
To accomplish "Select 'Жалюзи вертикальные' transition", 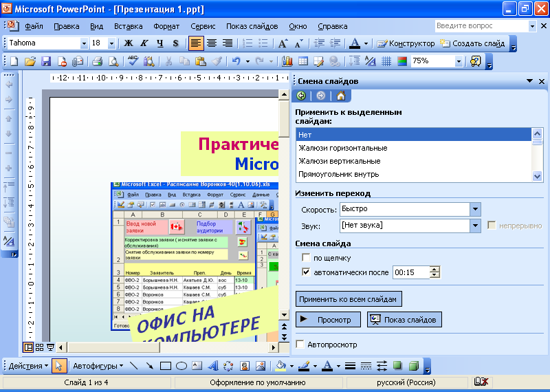I will coord(414,161).
